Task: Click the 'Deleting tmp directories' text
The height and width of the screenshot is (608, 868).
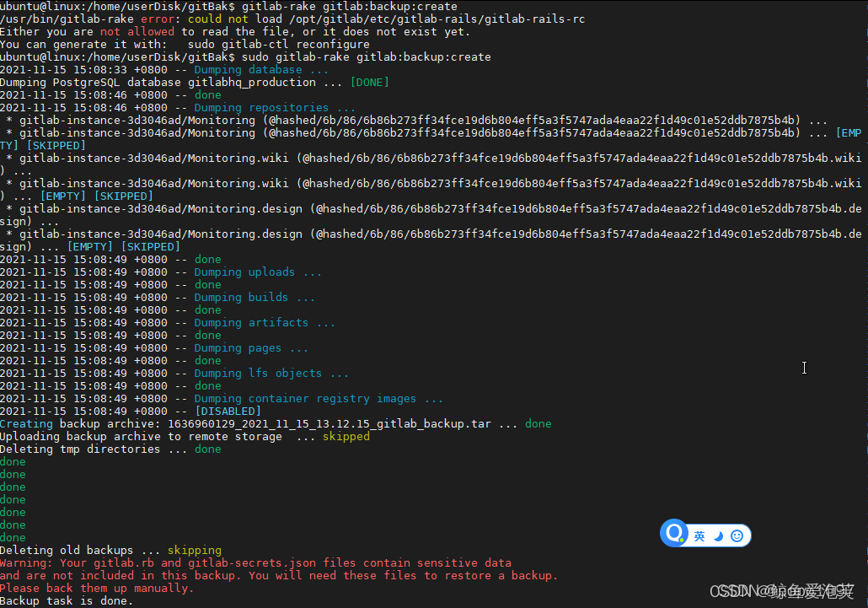Action: 80,449
